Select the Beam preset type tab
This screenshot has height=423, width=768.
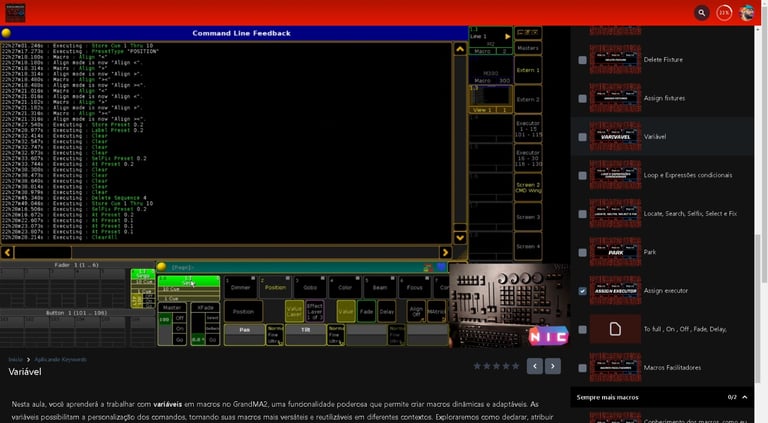pos(380,287)
